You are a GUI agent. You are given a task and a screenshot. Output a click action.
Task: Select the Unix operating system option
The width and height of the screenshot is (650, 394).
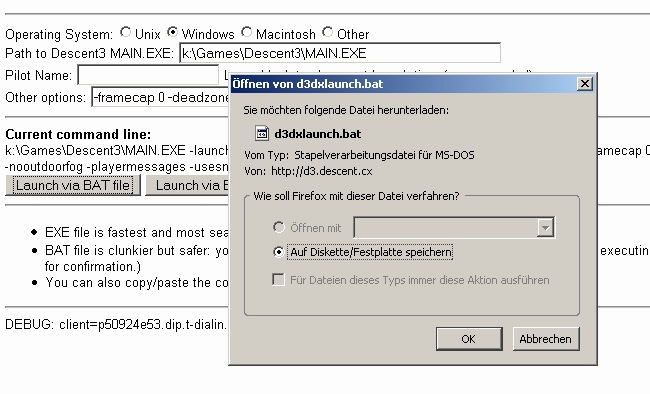(x=125, y=32)
